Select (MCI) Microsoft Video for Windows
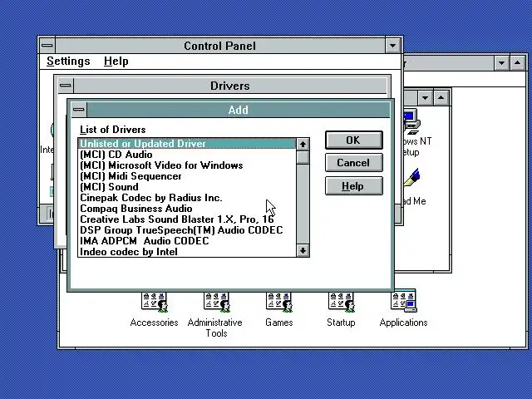 point(187,165)
